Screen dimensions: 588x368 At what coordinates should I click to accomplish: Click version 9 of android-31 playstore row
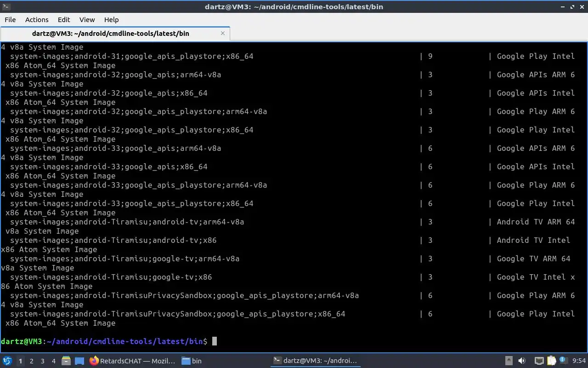430,56
